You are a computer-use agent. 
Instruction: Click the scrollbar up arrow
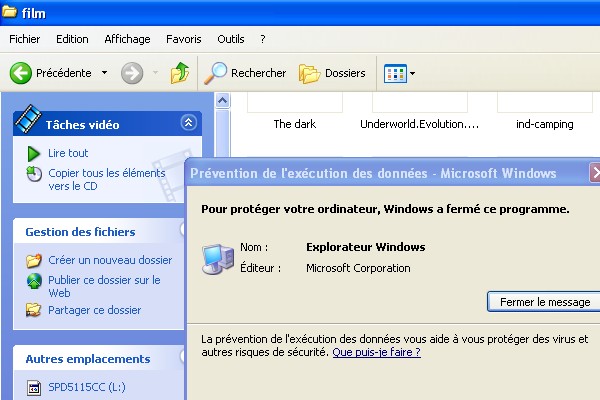coord(223,101)
